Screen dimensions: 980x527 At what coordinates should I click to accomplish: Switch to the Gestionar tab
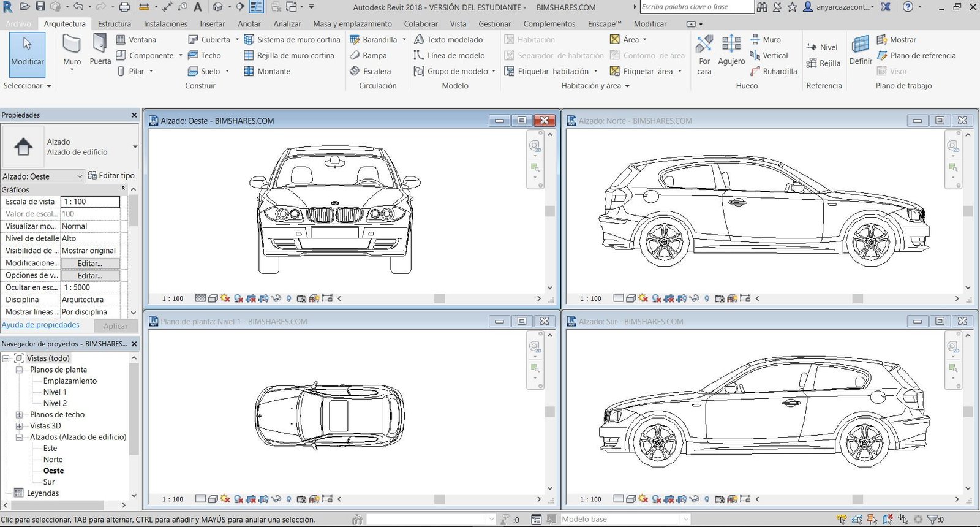494,24
